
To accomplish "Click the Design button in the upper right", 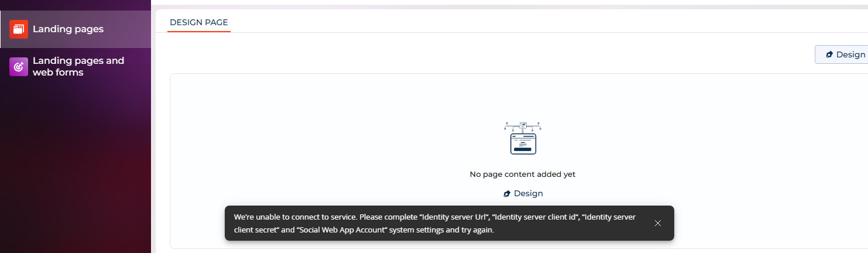I will tap(841, 54).
